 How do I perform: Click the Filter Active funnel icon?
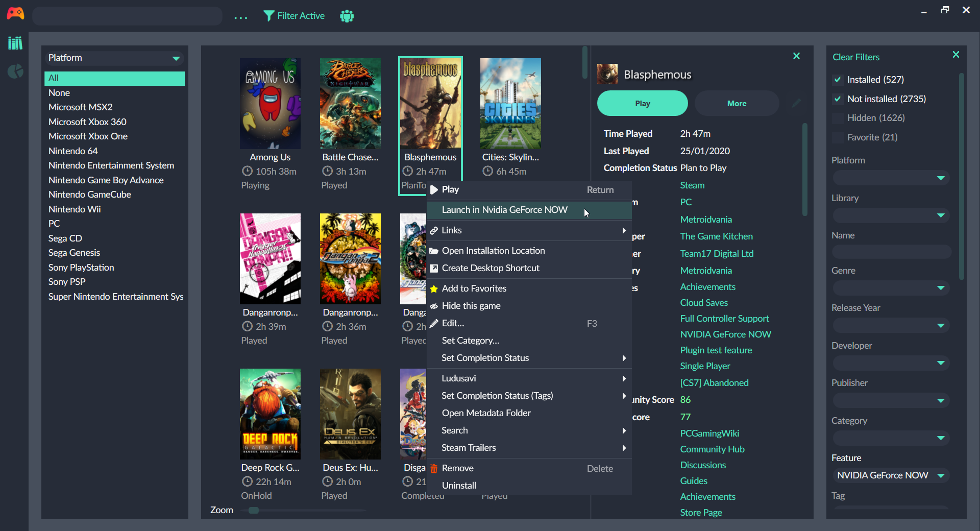(268, 16)
